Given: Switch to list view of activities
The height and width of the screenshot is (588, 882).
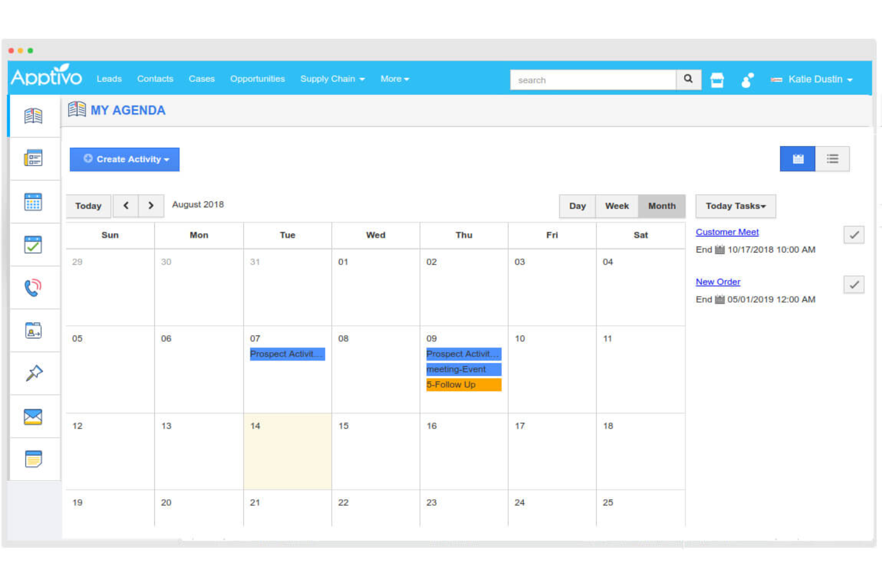Looking at the screenshot, I should [x=832, y=158].
